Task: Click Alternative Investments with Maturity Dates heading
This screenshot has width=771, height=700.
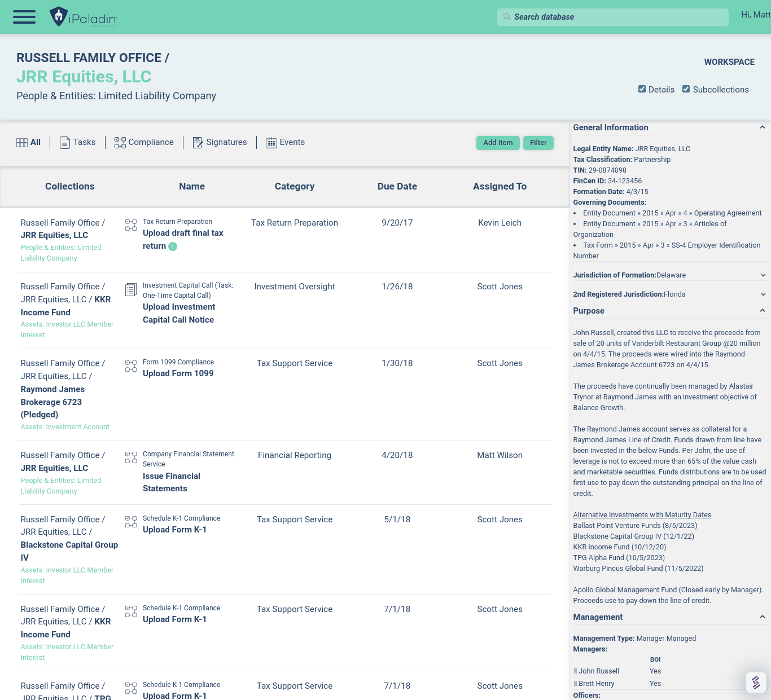Action: tap(642, 515)
